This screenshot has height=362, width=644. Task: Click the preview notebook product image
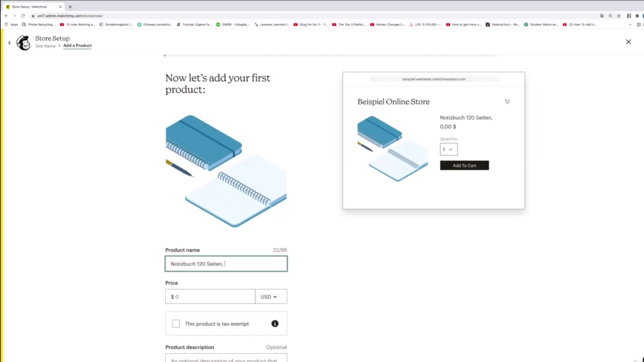(392, 148)
